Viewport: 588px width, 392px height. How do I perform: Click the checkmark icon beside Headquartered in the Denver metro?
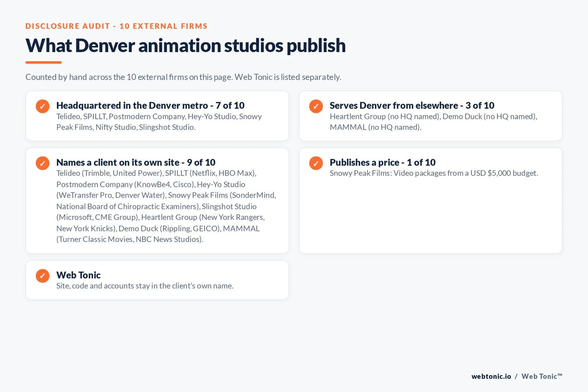click(43, 106)
